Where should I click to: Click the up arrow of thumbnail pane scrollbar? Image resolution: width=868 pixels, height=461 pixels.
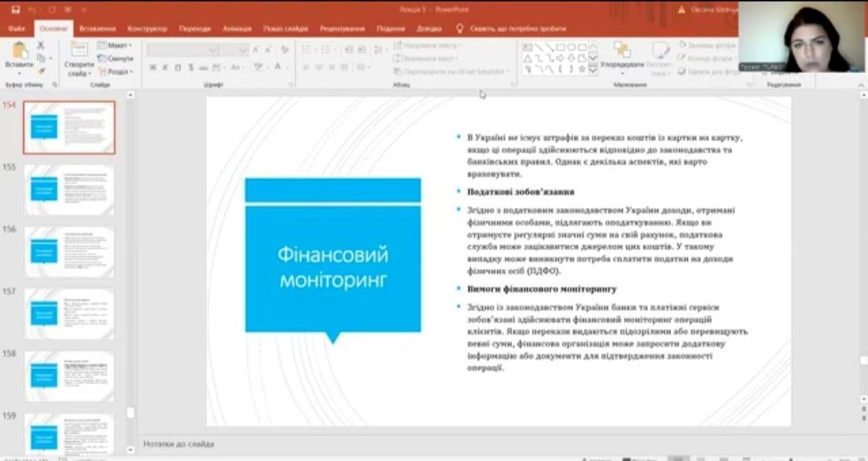[131, 95]
